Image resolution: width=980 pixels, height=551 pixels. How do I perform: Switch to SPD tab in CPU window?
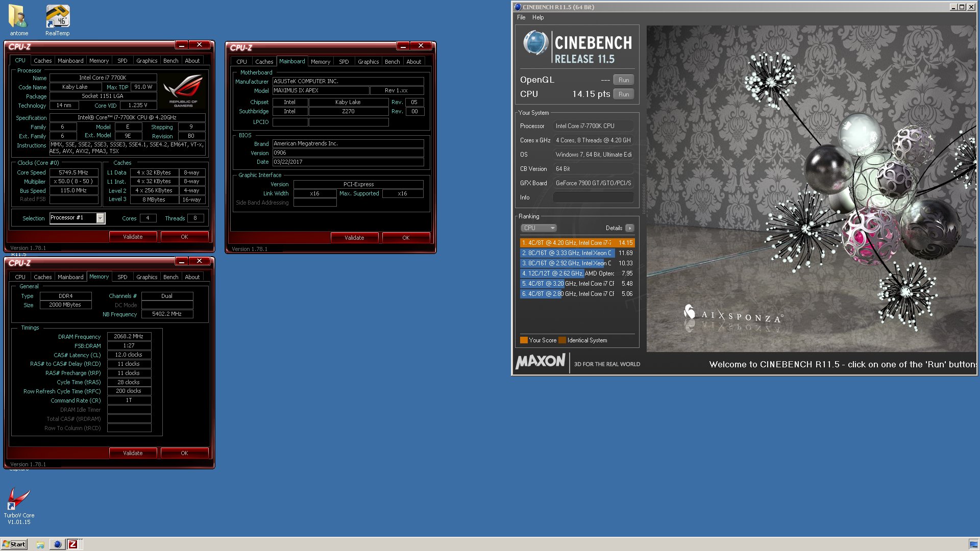point(122,61)
